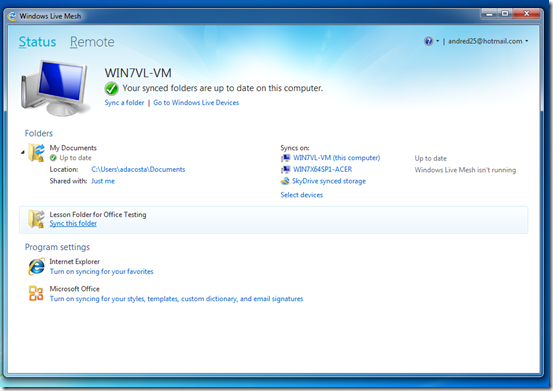
Task: Click the Folders section heading
Action: coord(39,133)
